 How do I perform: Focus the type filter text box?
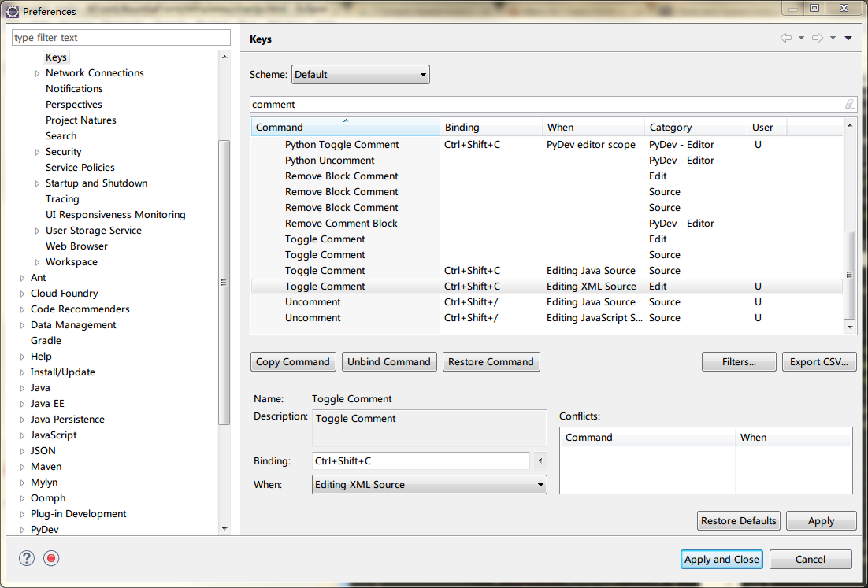pos(121,38)
